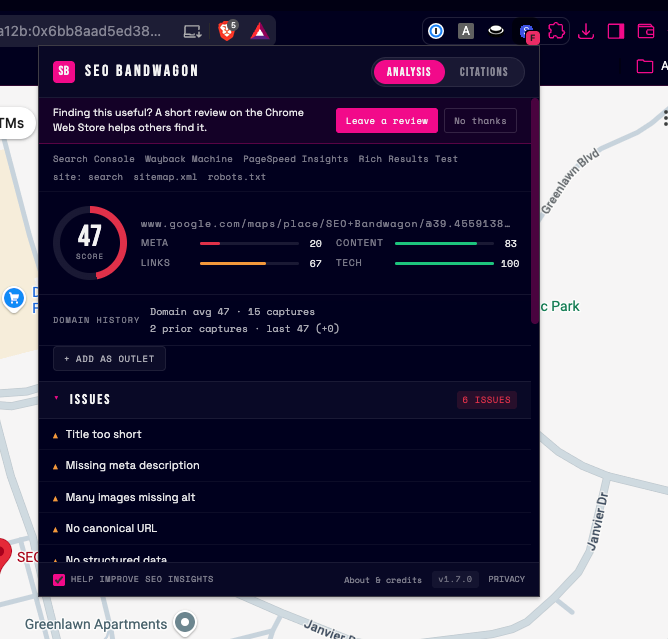This screenshot has height=639, width=668.
Task: Select the Missing meta description issue
Action: click(285, 465)
